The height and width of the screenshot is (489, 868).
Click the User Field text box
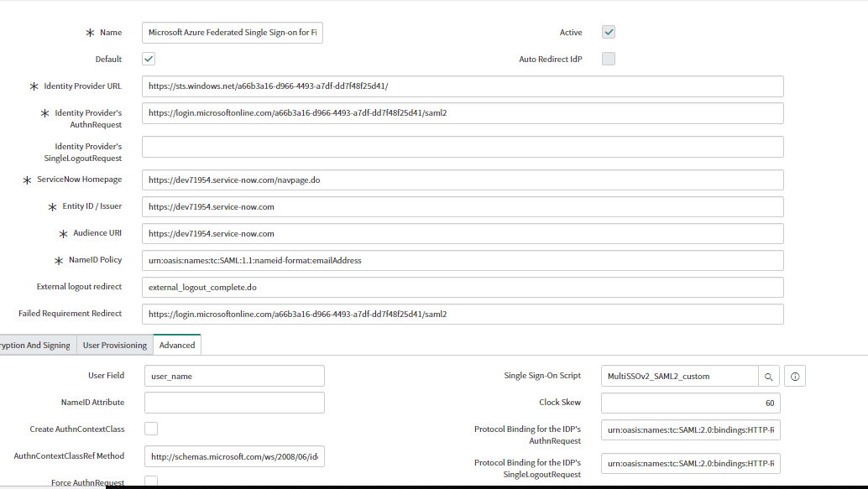click(x=233, y=376)
